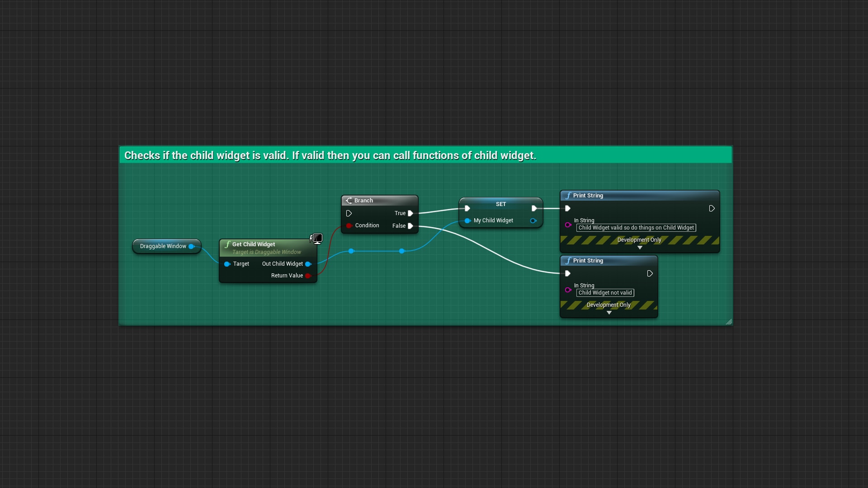
Task: Click the red Condition input pin on Branch
Action: pos(349,225)
